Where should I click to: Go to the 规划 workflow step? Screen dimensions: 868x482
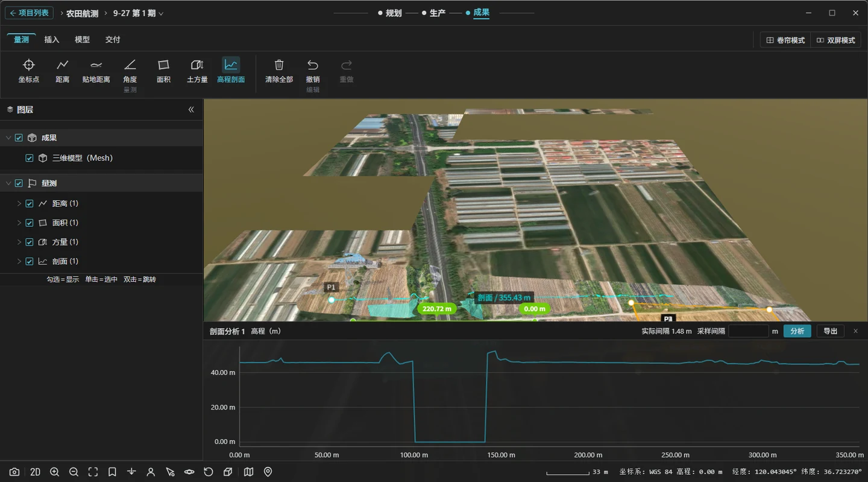(x=390, y=13)
